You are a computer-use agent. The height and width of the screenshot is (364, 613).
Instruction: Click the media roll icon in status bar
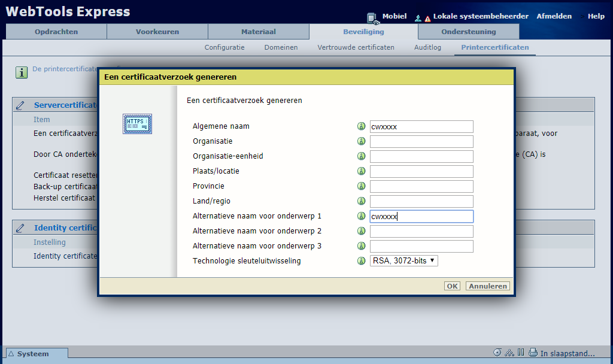497,353
